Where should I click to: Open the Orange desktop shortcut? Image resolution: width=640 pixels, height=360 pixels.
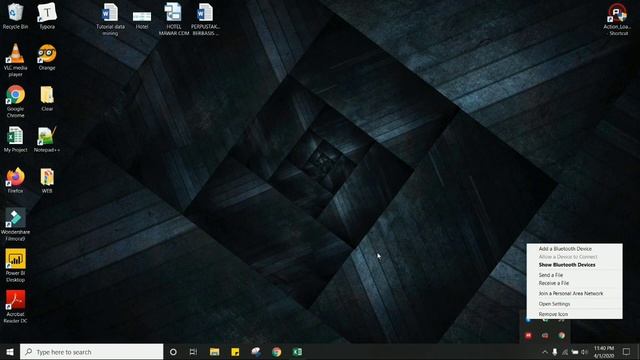click(47, 57)
